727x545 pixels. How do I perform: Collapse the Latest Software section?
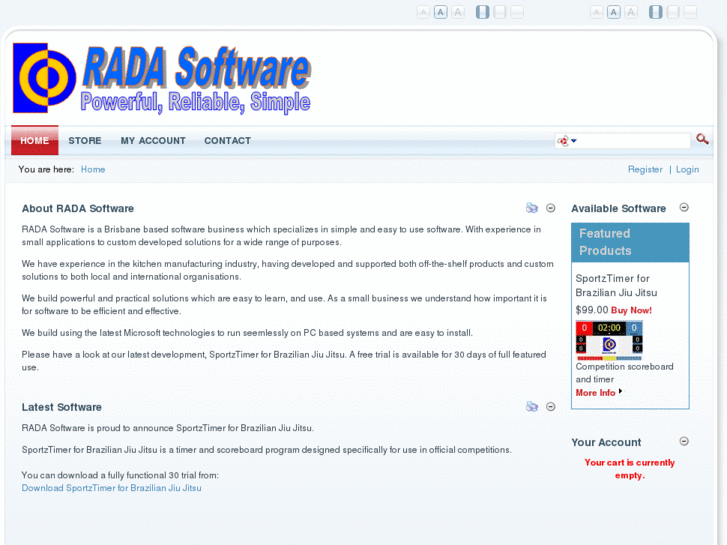coord(550,407)
